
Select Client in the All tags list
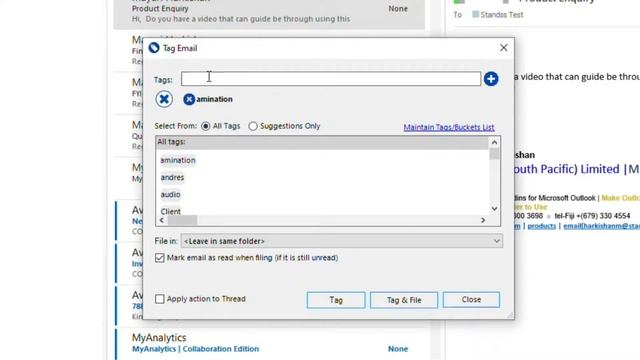click(170, 211)
